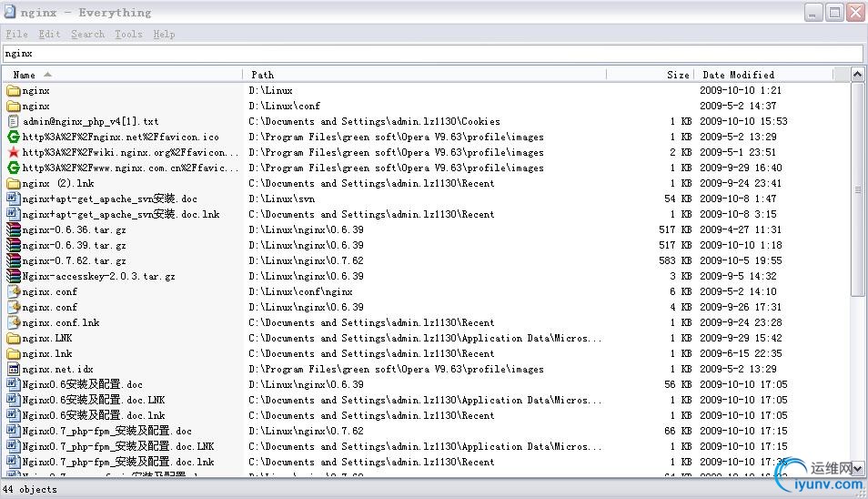The width and height of the screenshot is (868, 499).
Task: Click icon of nginx.conf in D:\Linux\conf\nginx
Action: [14, 292]
